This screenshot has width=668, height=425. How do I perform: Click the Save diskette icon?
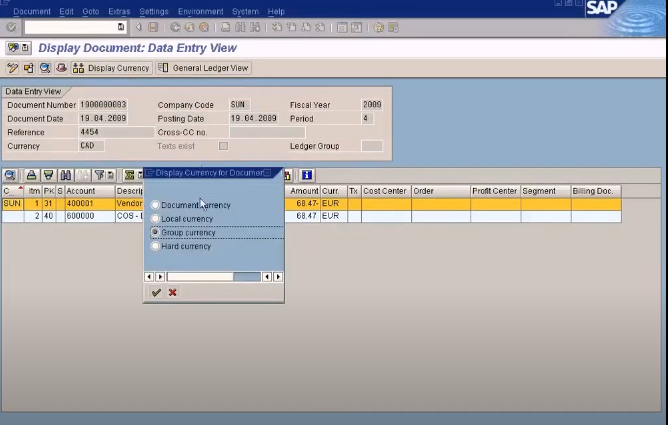tap(153, 27)
